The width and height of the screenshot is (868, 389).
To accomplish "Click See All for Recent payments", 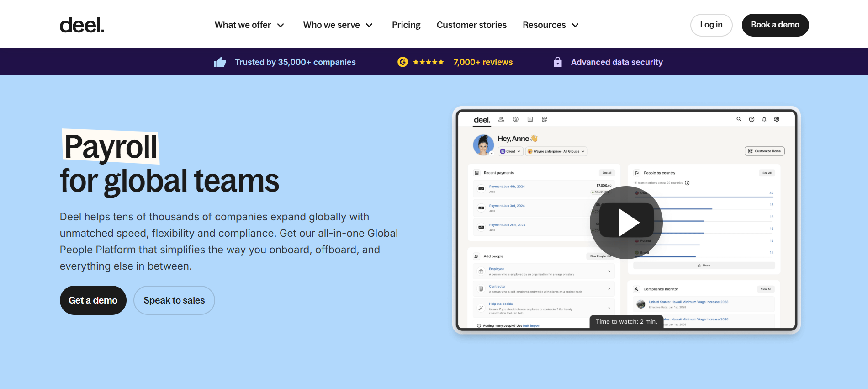I will (x=607, y=173).
